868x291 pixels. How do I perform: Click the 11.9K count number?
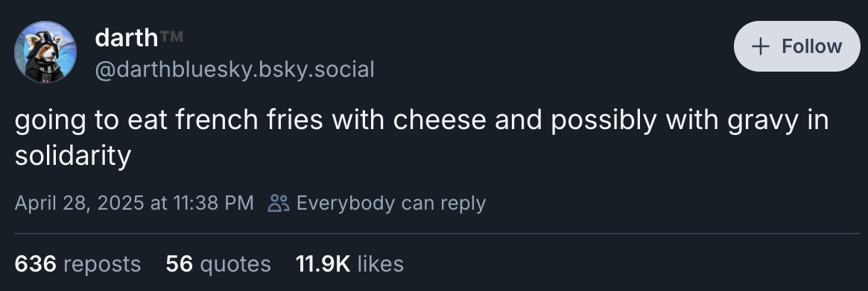coord(323,264)
